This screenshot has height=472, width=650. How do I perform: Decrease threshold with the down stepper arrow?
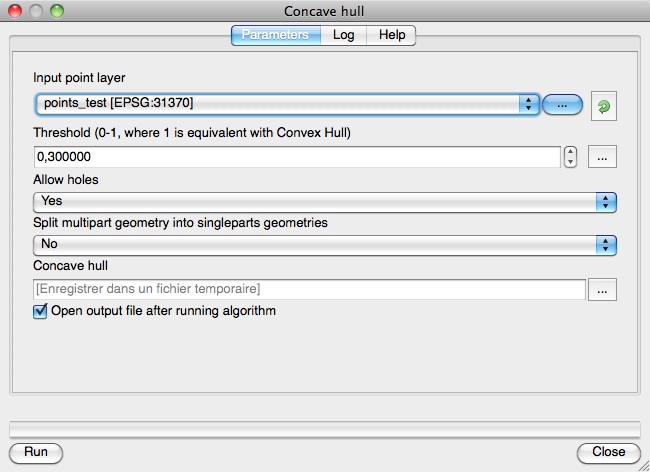pos(571,162)
